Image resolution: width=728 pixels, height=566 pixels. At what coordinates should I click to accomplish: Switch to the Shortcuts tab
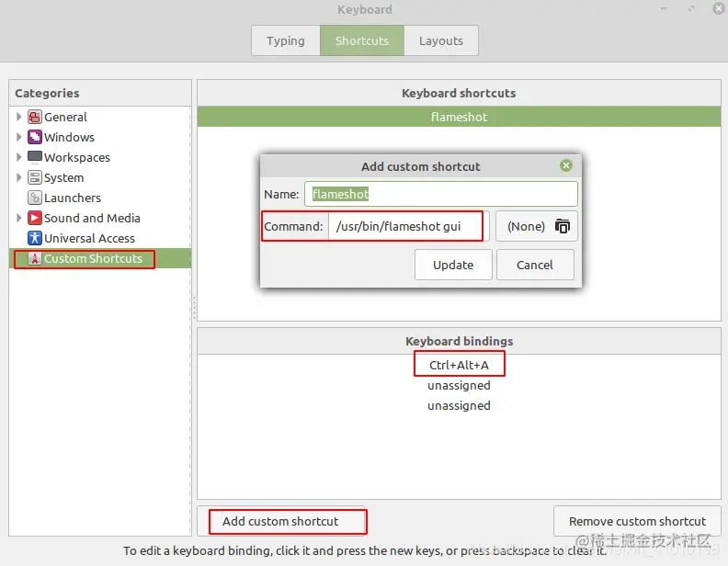[x=362, y=40]
